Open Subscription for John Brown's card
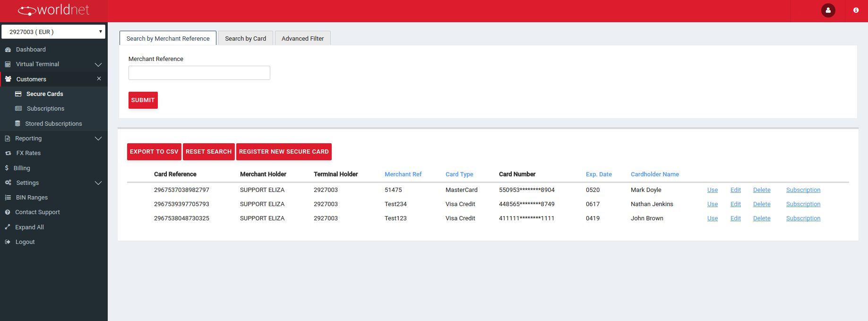 tap(803, 218)
